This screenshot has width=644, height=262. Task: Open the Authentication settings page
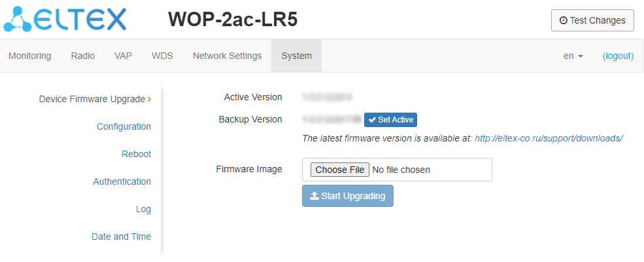(122, 181)
